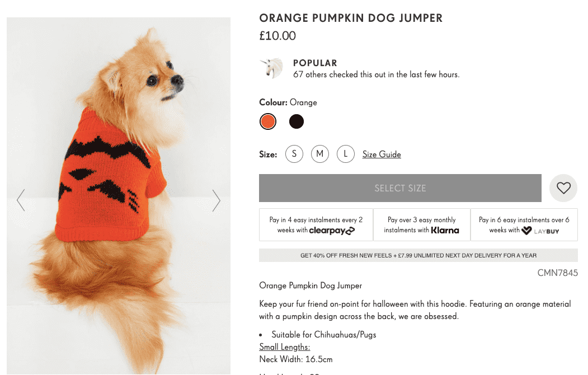Image resolution: width=588 pixels, height=375 pixels.
Task: Open the Size Guide link
Action: [382, 154]
